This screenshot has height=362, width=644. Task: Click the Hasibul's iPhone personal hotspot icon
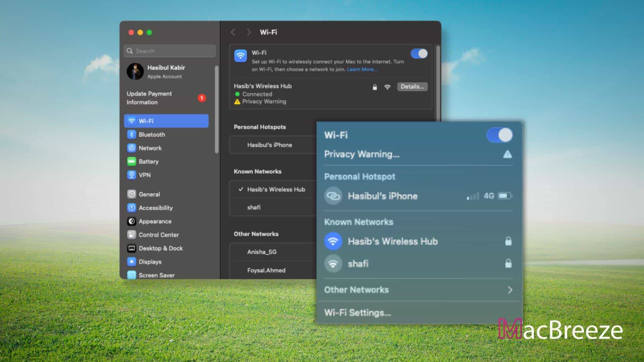[x=333, y=196]
